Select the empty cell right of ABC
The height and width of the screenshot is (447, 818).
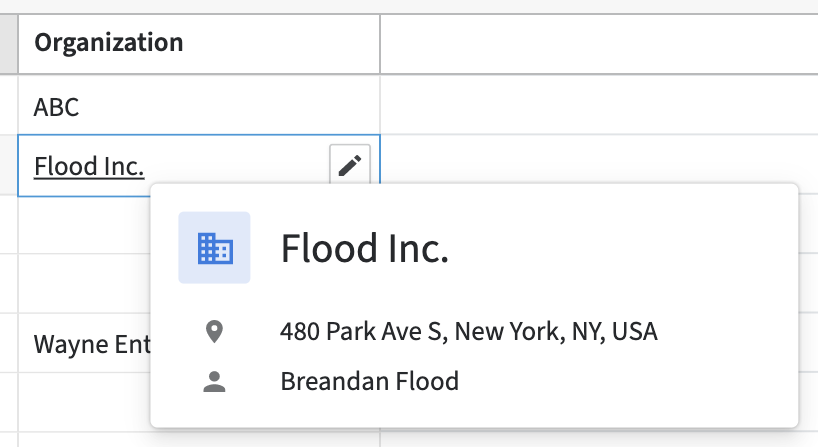click(x=598, y=106)
